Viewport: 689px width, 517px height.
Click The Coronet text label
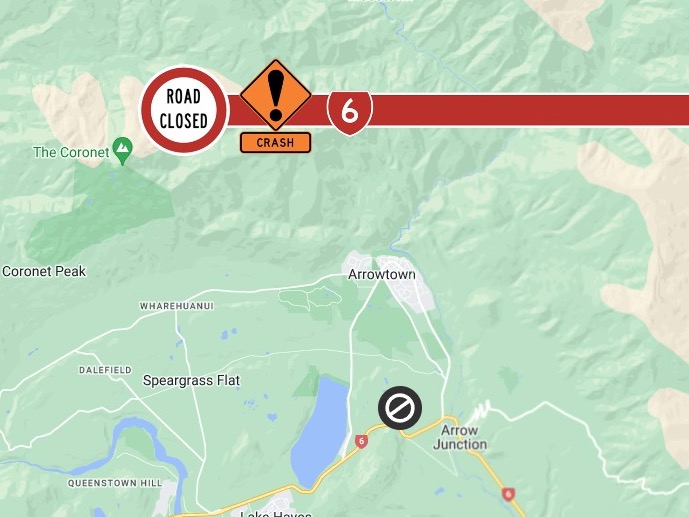(x=71, y=152)
